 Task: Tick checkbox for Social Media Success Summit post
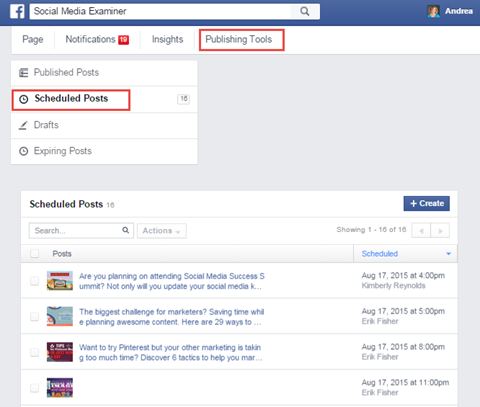click(x=34, y=281)
